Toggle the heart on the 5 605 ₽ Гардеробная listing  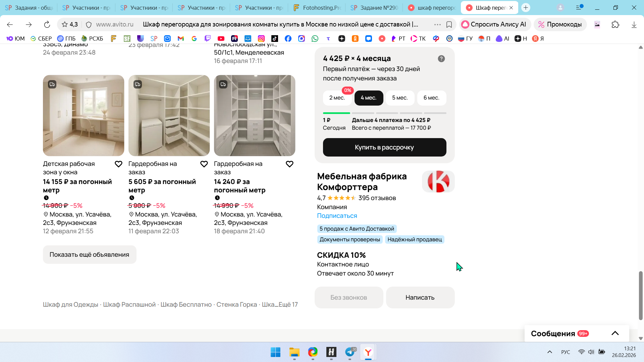pos(204,164)
